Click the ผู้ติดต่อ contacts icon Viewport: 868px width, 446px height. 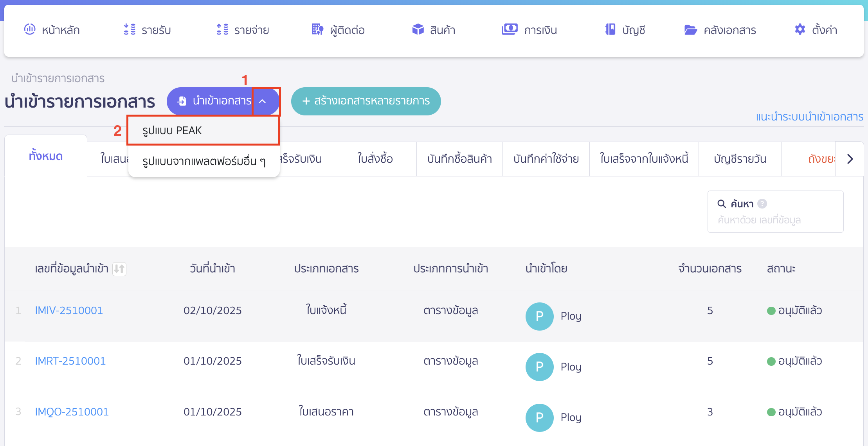click(317, 29)
